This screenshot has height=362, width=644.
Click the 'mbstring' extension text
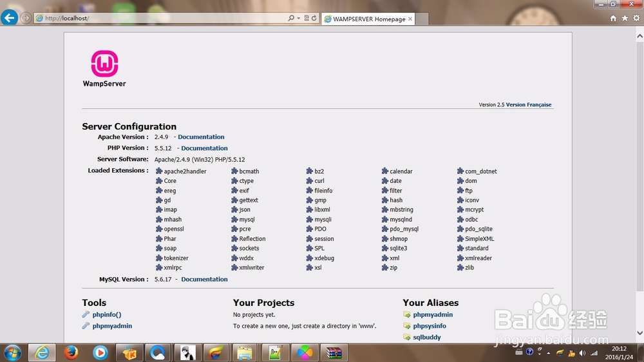pyautogui.click(x=401, y=209)
